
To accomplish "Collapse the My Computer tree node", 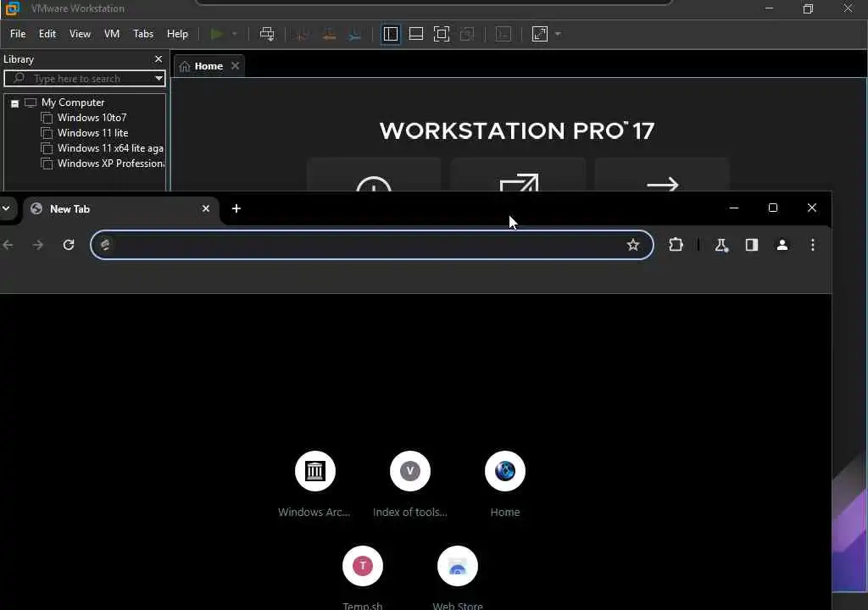I will click(x=15, y=103).
